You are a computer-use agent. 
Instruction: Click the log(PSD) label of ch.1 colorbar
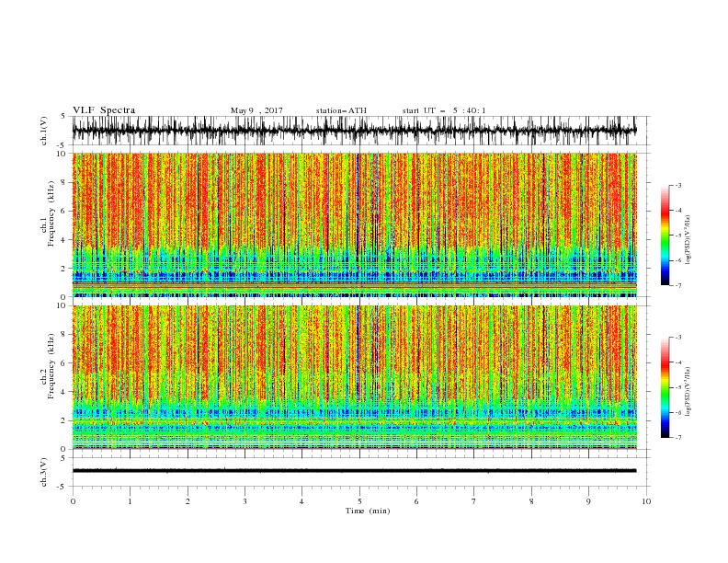coord(688,240)
